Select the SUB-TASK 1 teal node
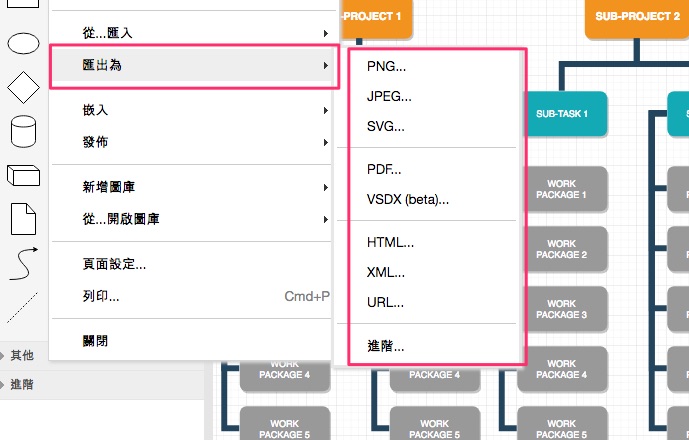 [x=565, y=114]
